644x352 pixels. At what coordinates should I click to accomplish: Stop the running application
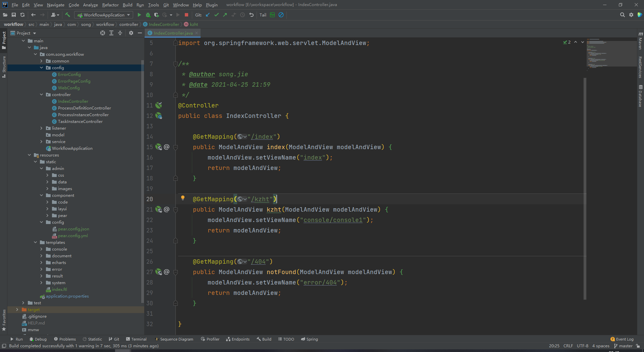tap(186, 15)
